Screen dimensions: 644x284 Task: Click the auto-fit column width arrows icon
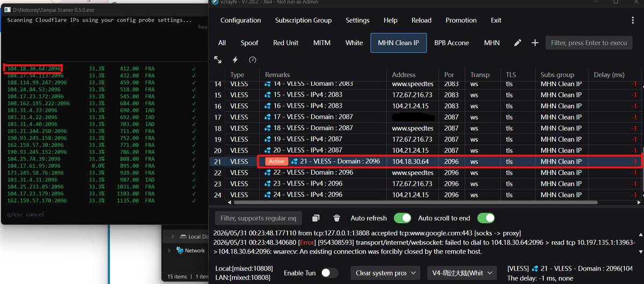click(218, 60)
